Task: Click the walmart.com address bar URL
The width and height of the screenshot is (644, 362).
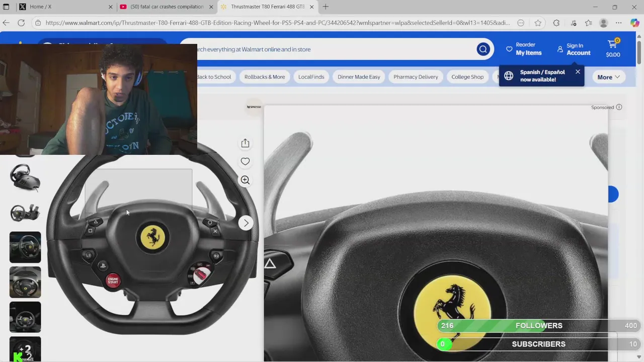Action: (x=278, y=23)
